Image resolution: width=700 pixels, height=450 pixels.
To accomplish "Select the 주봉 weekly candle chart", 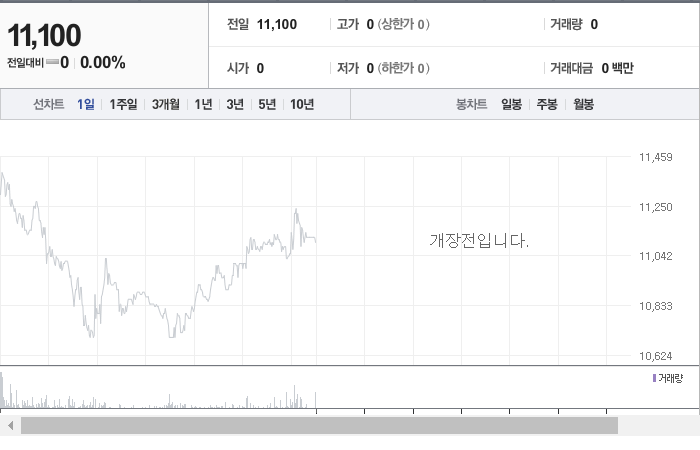I will coord(547,104).
